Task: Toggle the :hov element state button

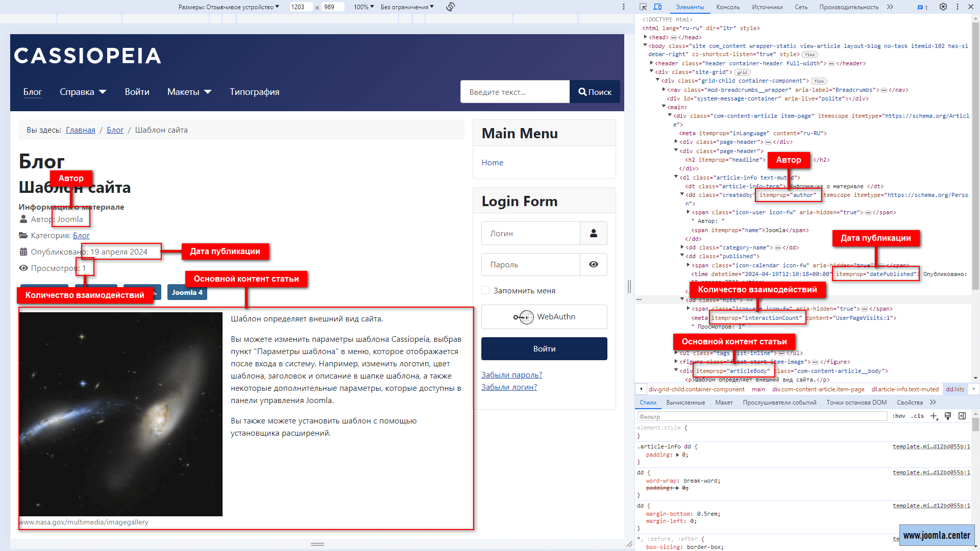Action: coord(899,416)
